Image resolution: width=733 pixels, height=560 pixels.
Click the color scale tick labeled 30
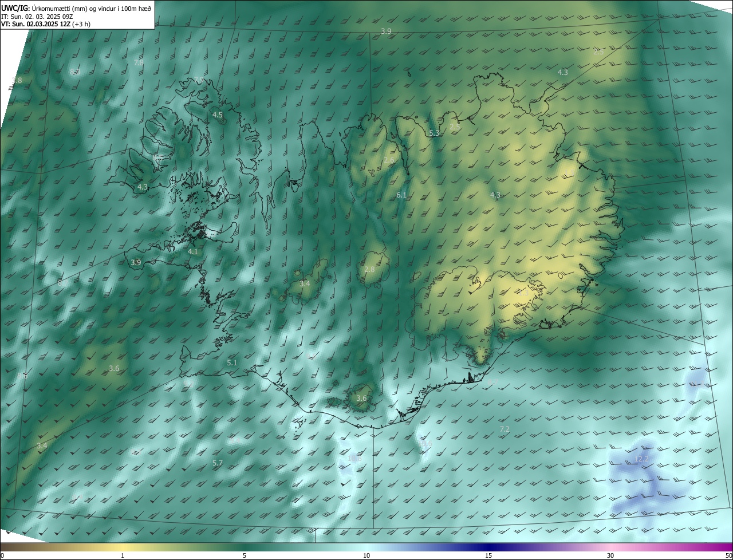pyautogui.click(x=610, y=555)
